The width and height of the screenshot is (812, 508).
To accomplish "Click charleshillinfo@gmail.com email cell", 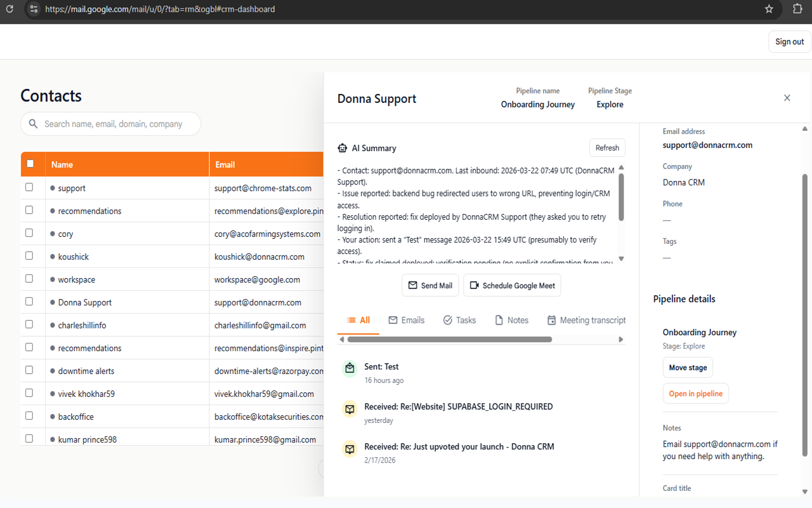I will point(260,325).
